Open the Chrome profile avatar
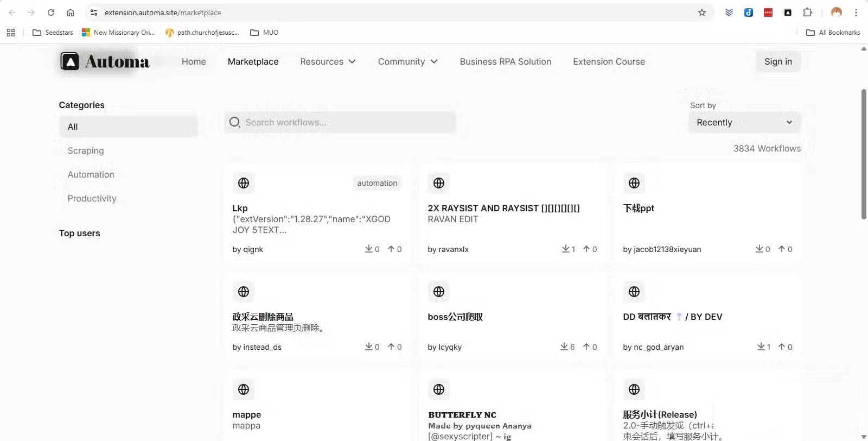Image resolution: width=868 pixels, height=441 pixels. (837, 12)
